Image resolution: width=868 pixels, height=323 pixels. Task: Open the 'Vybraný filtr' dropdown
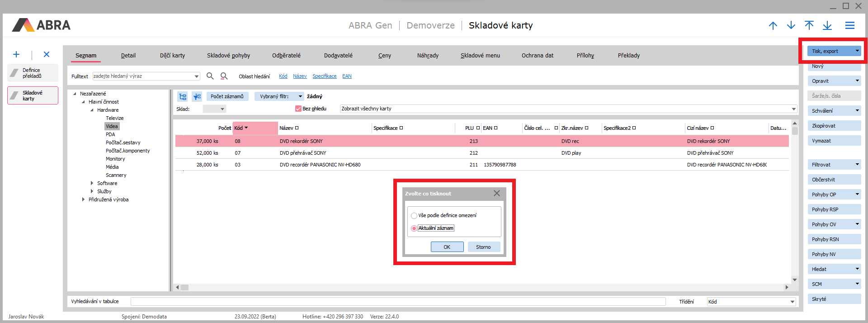pos(300,96)
